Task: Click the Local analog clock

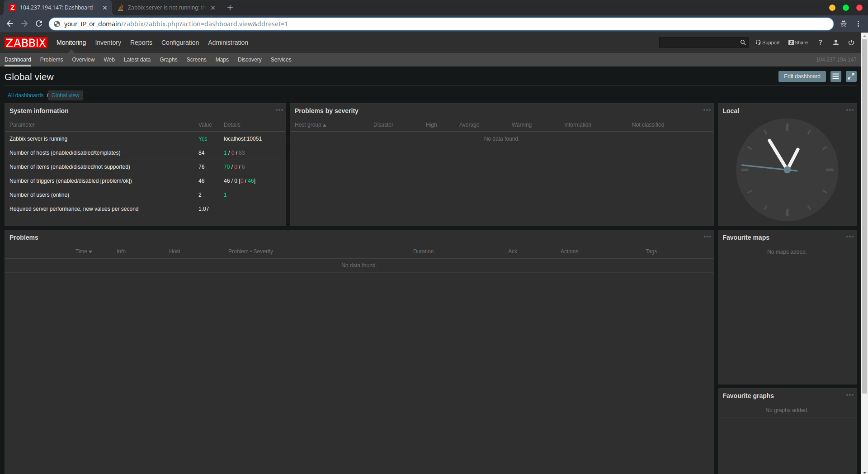Action: point(787,170)
